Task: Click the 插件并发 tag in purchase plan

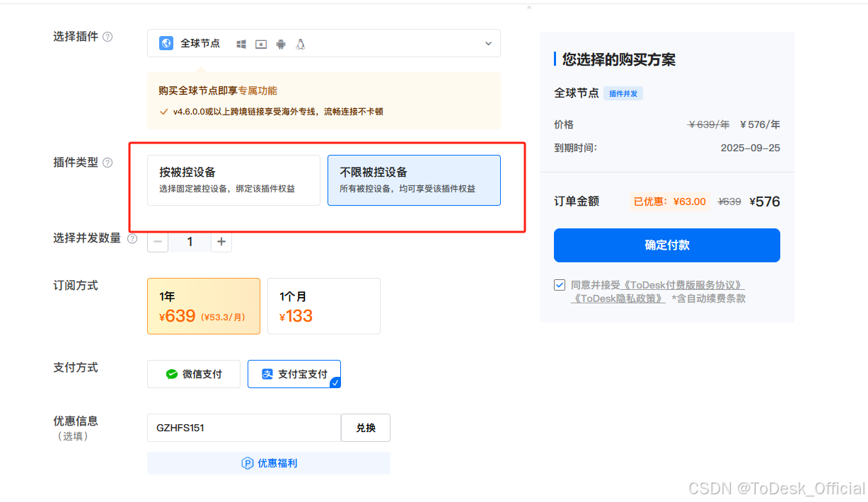Action: pyautogui.click(x=623, y=93)
